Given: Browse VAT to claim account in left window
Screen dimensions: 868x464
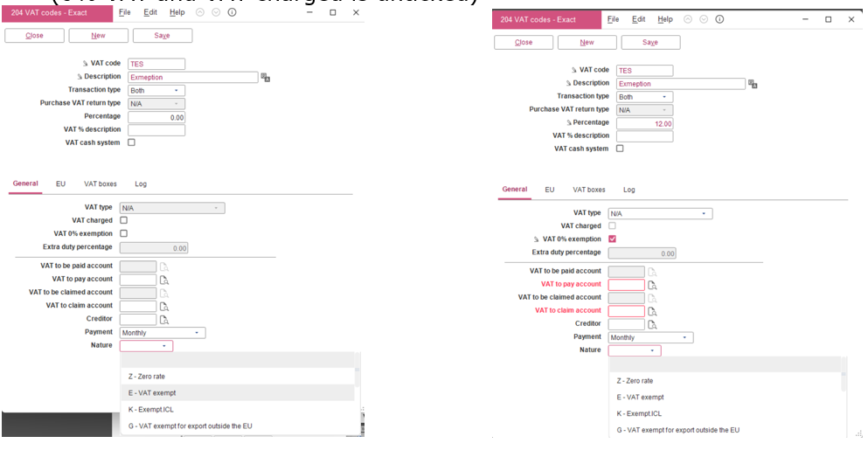Looking at the screenshot, I should (163, 306).
